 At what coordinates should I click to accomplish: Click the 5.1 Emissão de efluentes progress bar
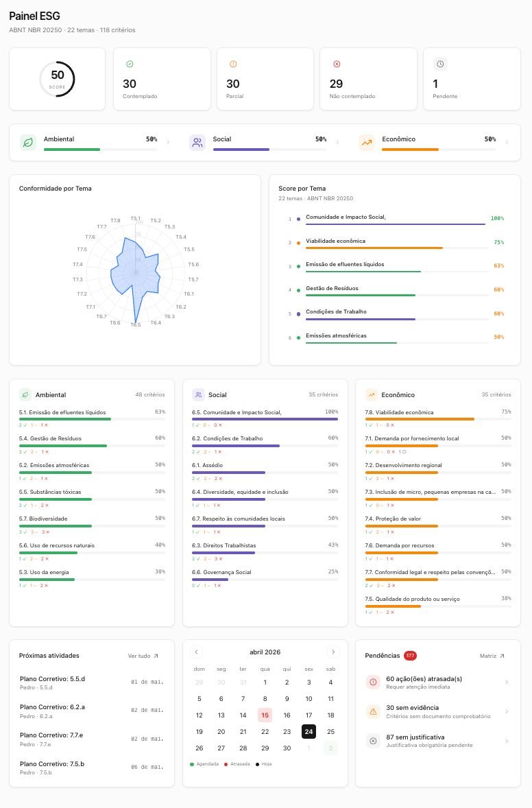coord(92,419)
